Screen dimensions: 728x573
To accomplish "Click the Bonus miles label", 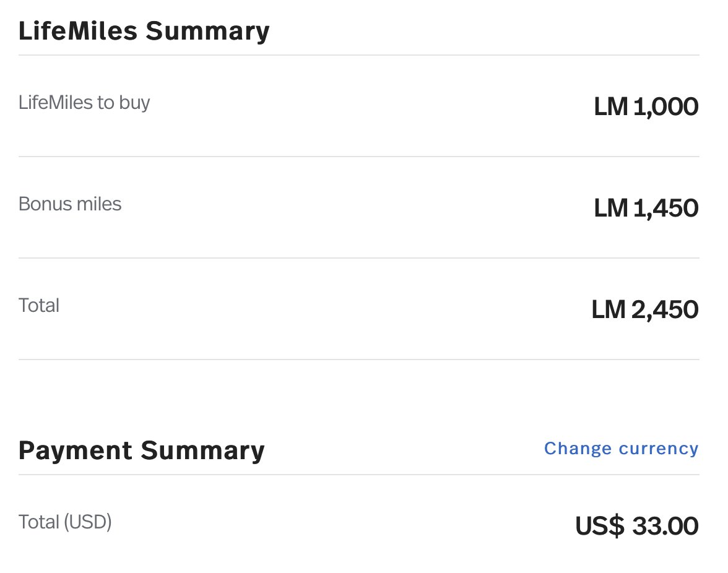I will [70, 204].
